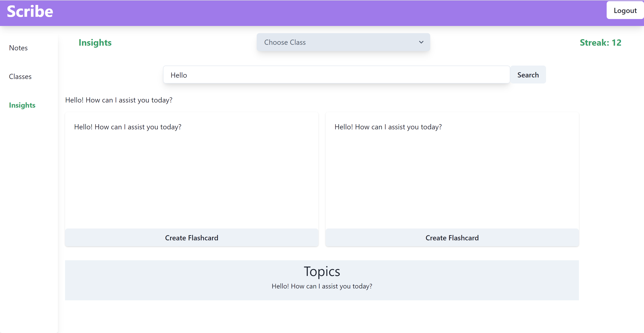Click the Insights page heading
The image size is (644, 333).
click(x=95, y=43)
